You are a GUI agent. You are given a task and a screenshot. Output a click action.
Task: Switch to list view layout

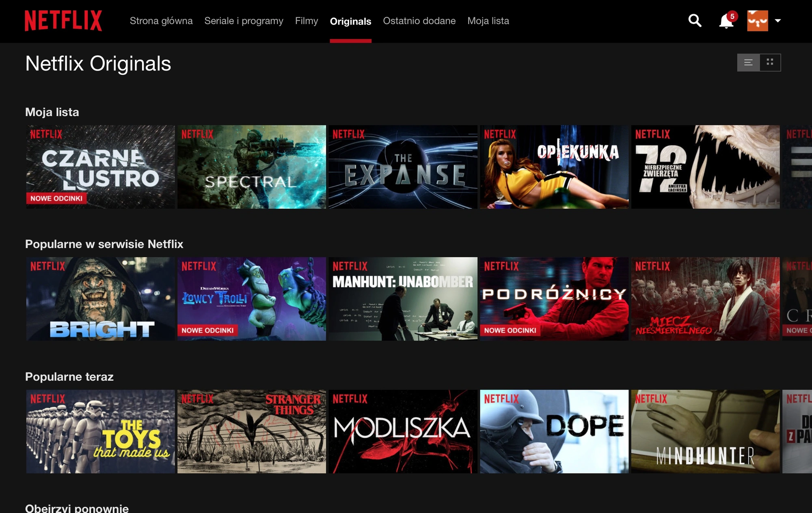pyautogui.click(x=748, y=63)
